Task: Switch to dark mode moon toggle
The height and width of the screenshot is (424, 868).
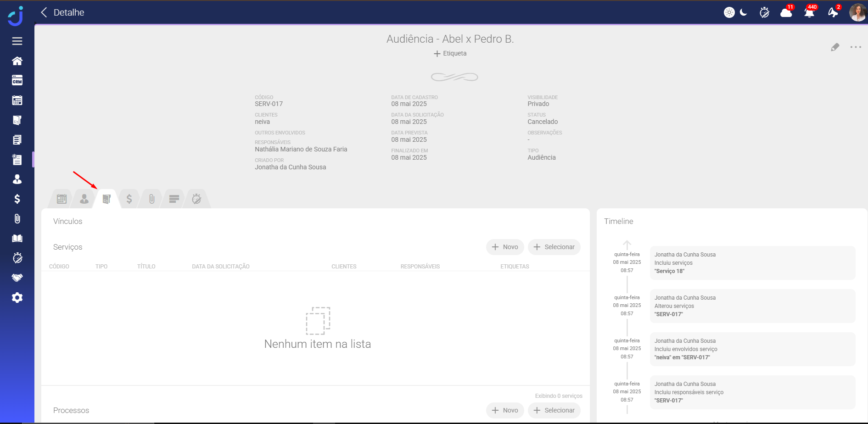Action: click(x=744, y=12)
